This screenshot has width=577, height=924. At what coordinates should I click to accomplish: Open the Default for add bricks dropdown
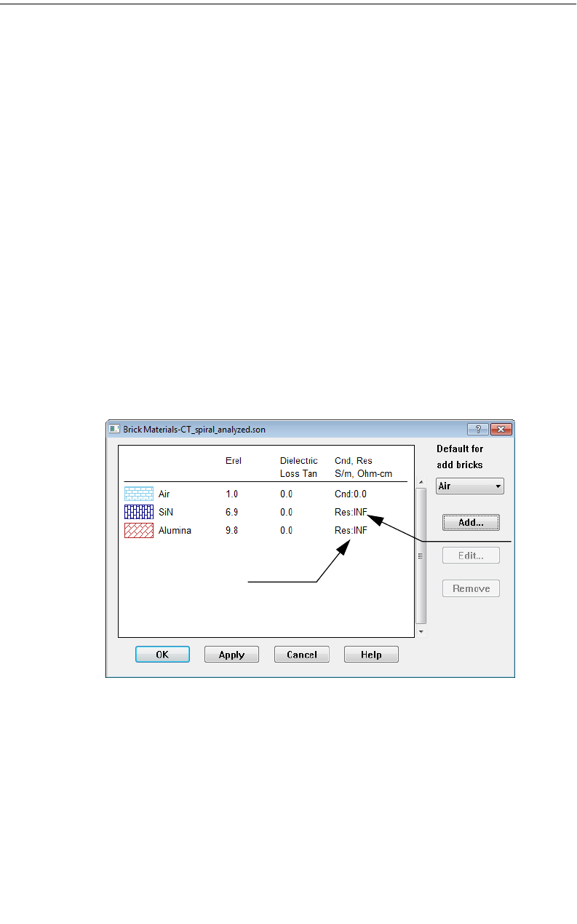[x=470, y=486]
